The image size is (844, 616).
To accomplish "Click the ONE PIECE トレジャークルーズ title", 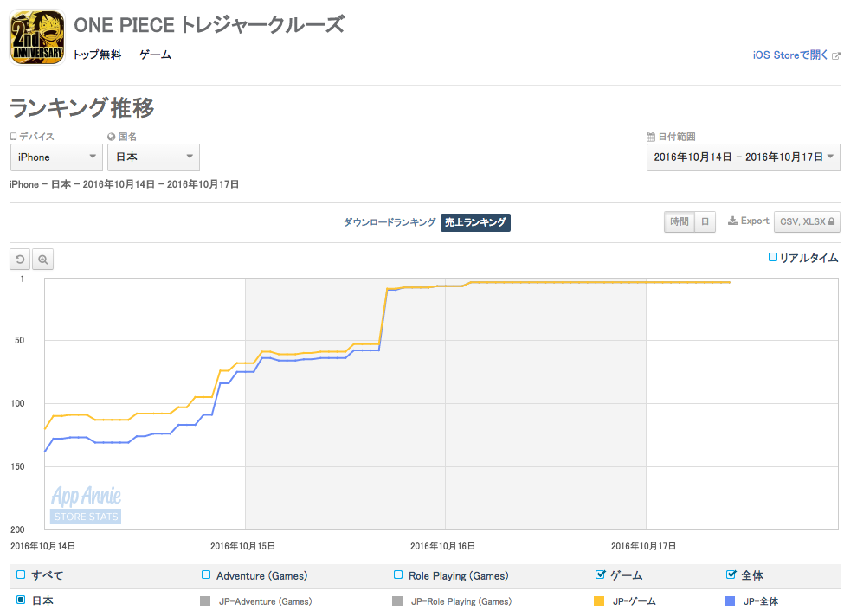I will (209, 25).
